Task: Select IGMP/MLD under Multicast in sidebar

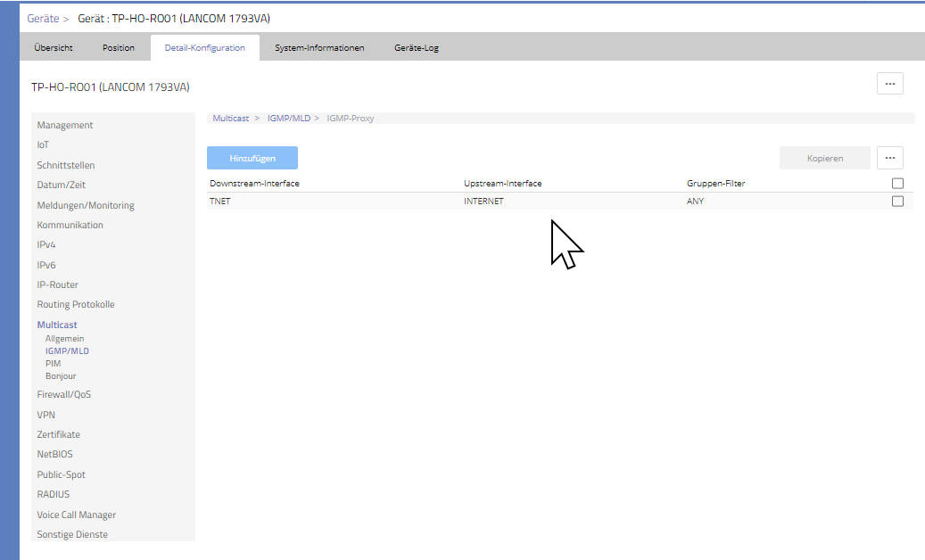Action: [67, 350]
